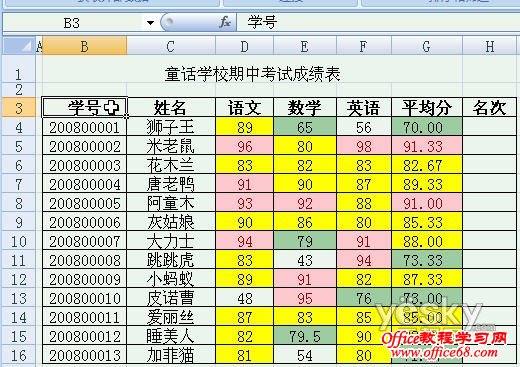Click the average score cell 89.33

coord(427,184)
